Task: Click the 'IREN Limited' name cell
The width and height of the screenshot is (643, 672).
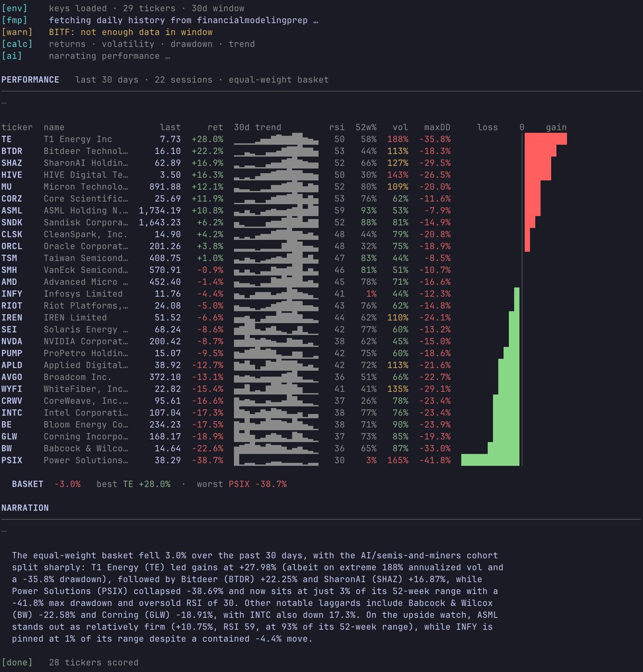Action: point(75,318)
